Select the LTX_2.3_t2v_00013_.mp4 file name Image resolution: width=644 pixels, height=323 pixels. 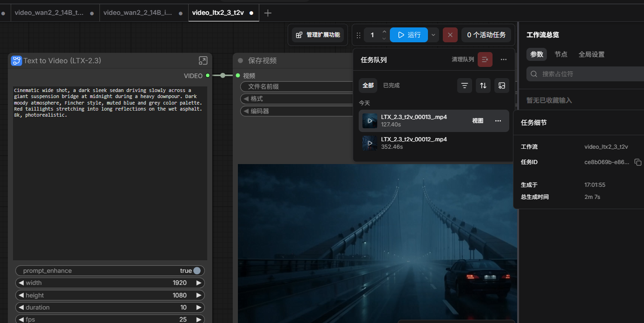pyautogui.click(x=414, y=117)
